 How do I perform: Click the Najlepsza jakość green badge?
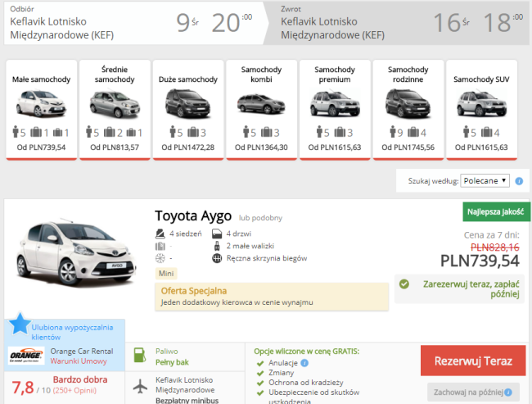[496, 211]
